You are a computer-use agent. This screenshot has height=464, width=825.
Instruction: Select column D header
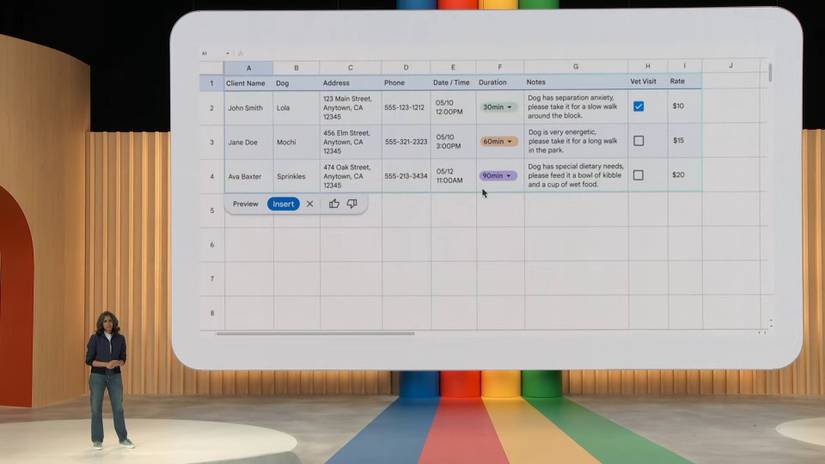(x=406, y=67)
